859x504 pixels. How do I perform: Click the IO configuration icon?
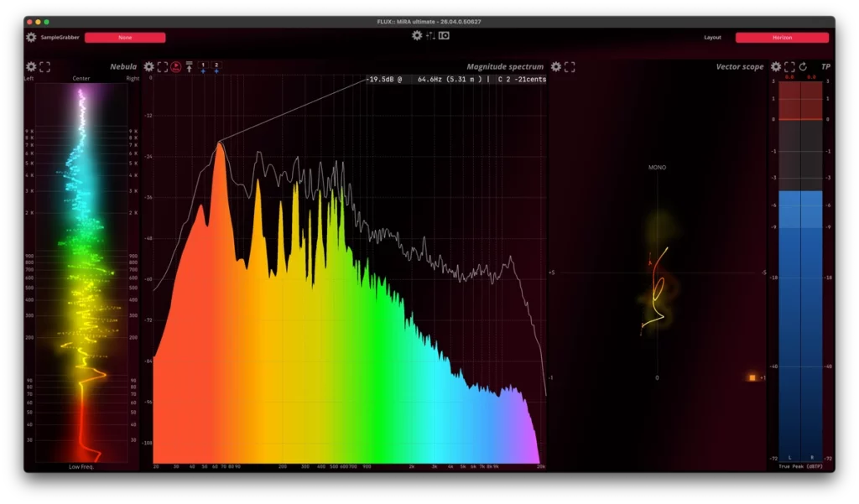point(444,35)
